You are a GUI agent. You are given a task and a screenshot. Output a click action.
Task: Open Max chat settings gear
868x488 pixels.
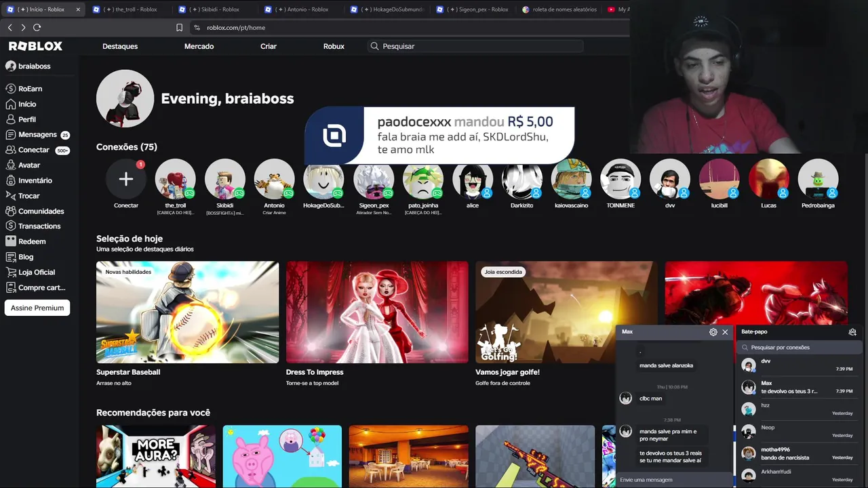click(713, 332)
